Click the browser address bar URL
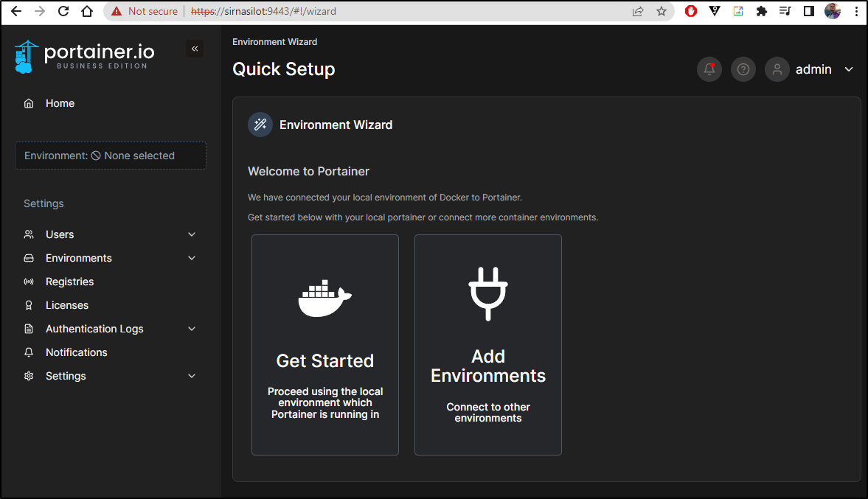 pos(263,11)
